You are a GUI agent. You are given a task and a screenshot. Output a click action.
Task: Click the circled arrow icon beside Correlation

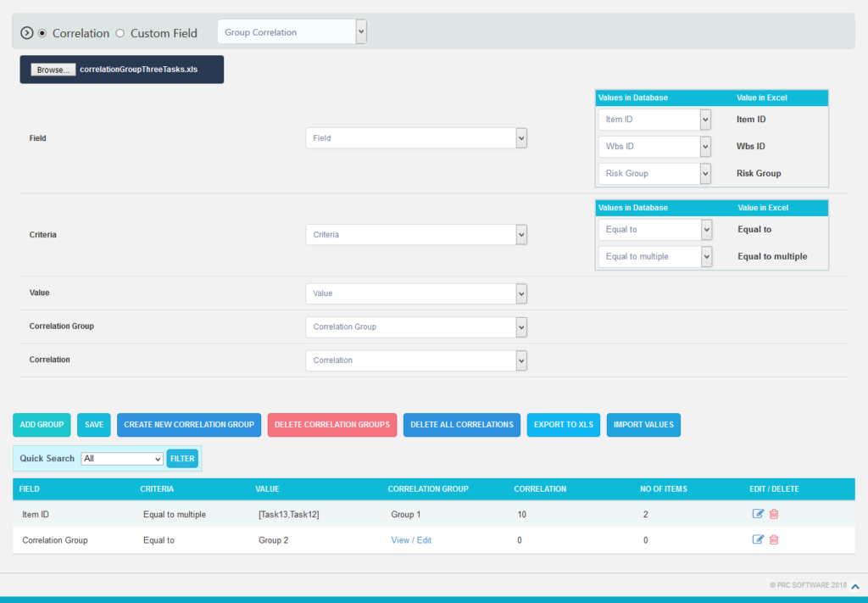[x=27, y=33]
